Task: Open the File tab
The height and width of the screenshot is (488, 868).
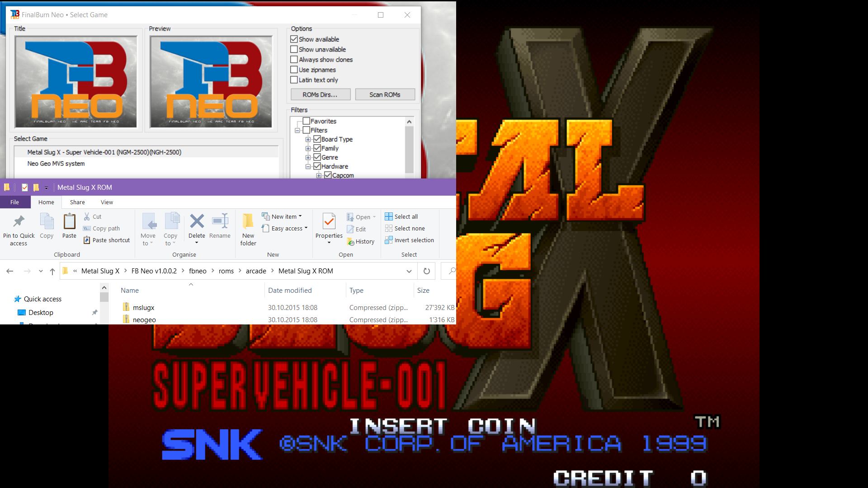Action: [15, 202]
